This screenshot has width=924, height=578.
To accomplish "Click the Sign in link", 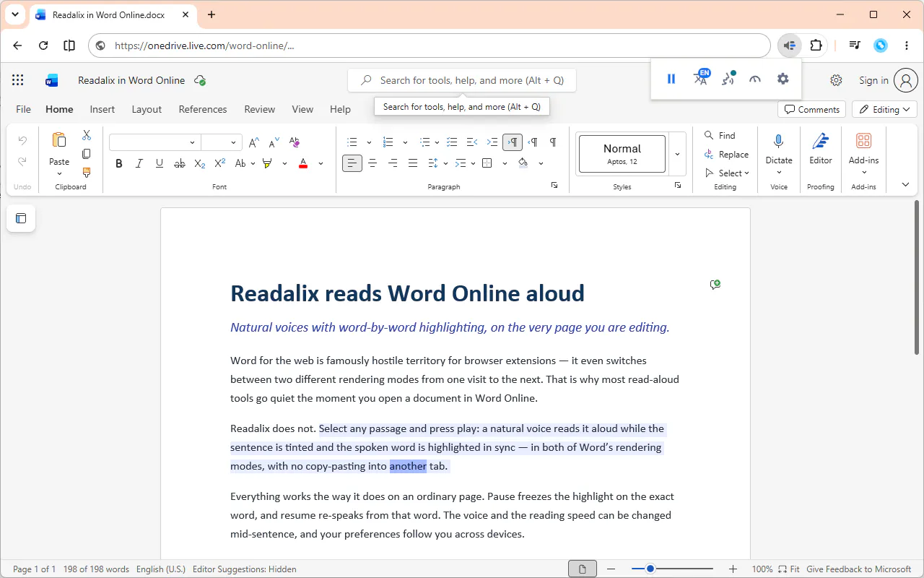I will click(x=873, y=80).
